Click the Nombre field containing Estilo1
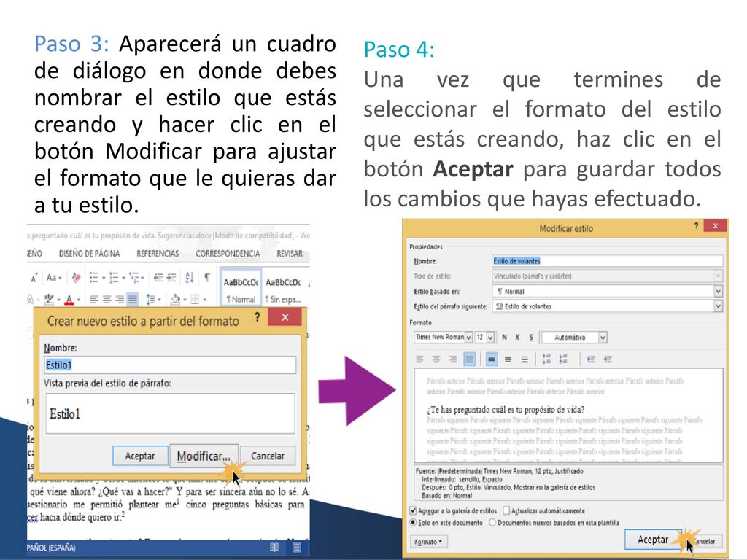Viewport: 747px width, 560px height. 170,365
